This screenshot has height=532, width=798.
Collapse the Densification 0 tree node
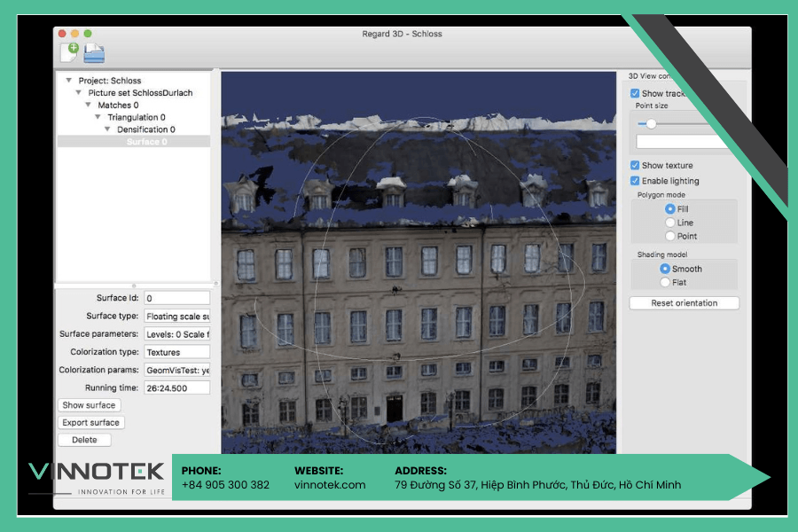(x=107, y=129)
